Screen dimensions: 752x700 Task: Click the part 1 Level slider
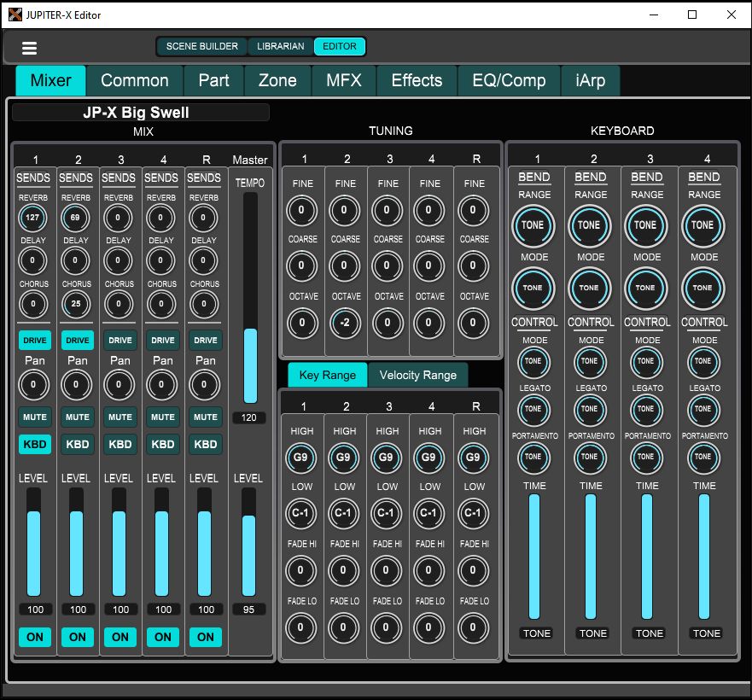pos(33,542)
